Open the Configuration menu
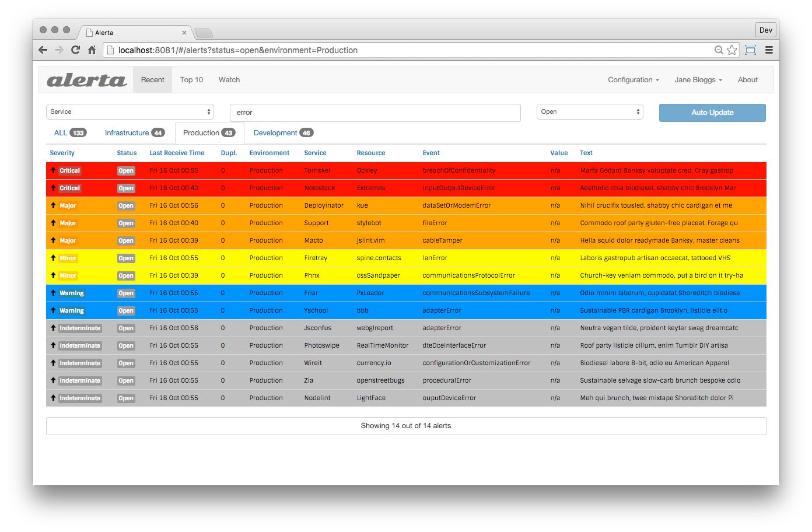The width and height of the screenshot is (812, 532). 633,80
